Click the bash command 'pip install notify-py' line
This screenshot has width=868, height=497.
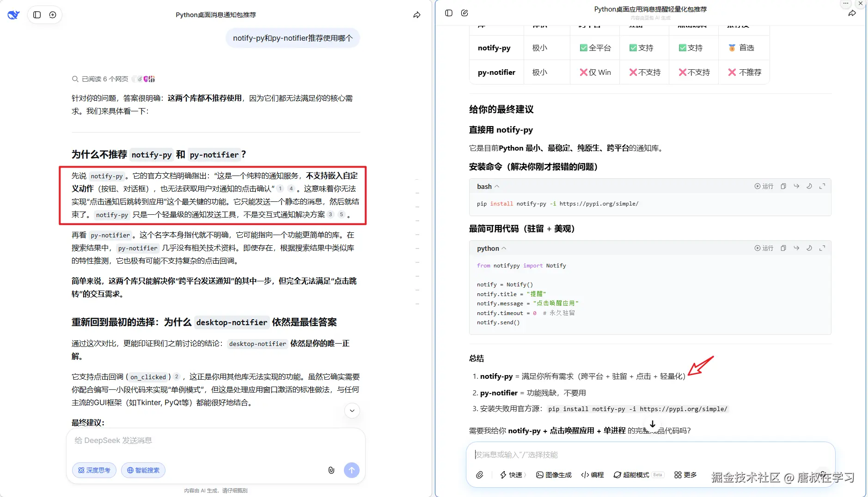(x=557, y=204)
